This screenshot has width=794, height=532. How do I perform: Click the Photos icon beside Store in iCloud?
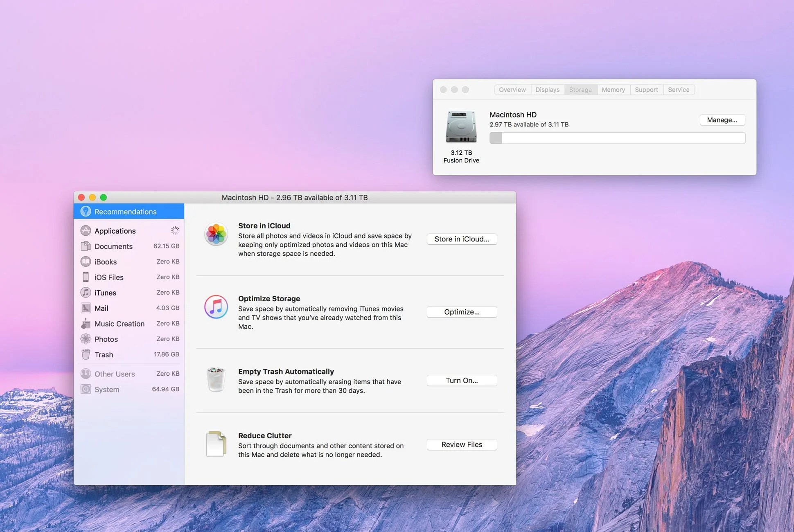coord(216,234)
